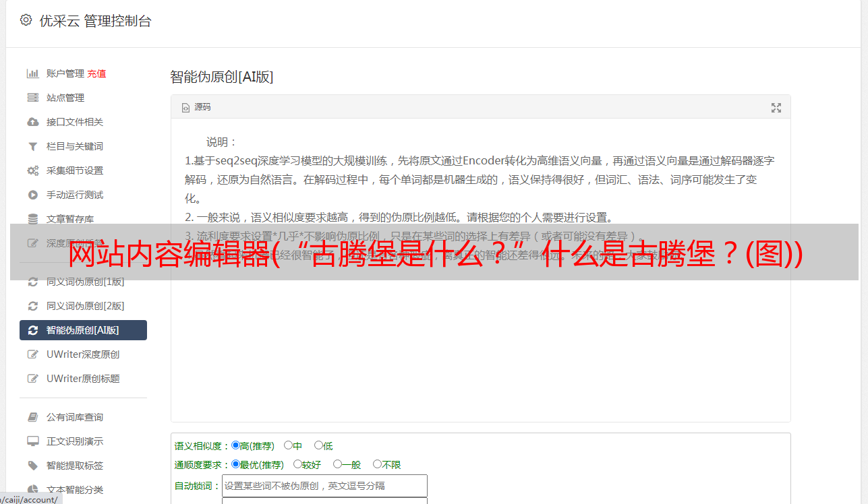
Task: Click inside the editor content area
Action: (480, 270)
